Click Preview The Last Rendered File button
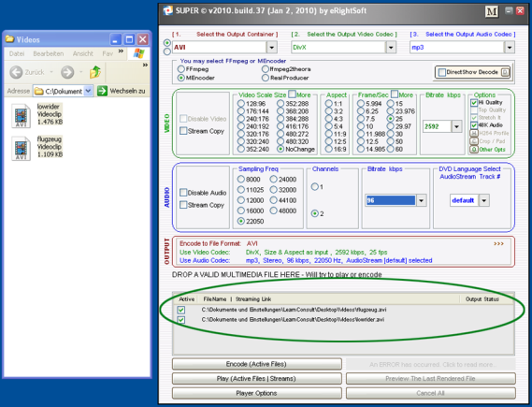The image size is (532, 407). 430,379
